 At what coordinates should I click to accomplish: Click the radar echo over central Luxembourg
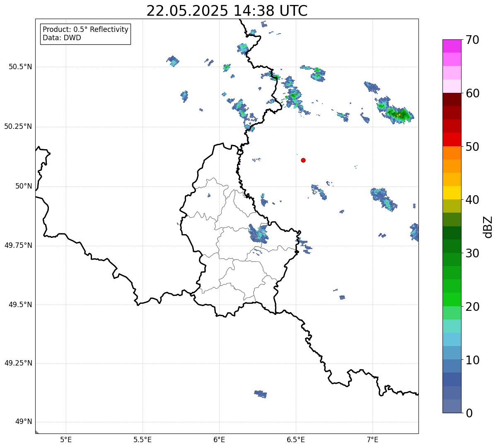pos(259,233)
